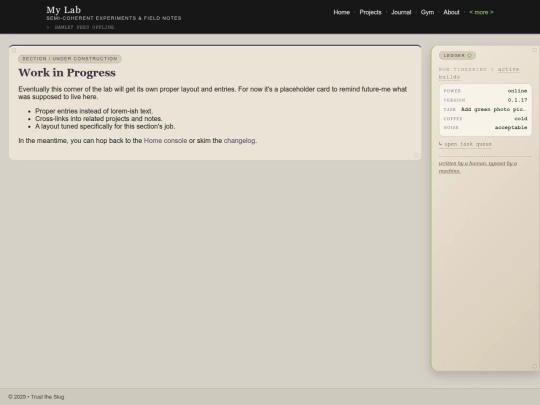The width and height of the screenshot is (540, 405).
Task: Click the My Lab site title
Action: click(x=64, y=10)
